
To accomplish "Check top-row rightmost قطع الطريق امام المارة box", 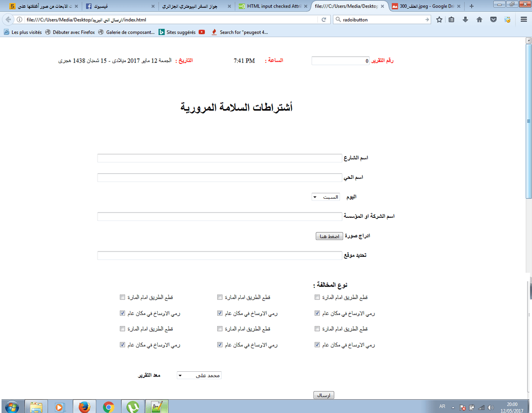I will (x=317, y=297).
